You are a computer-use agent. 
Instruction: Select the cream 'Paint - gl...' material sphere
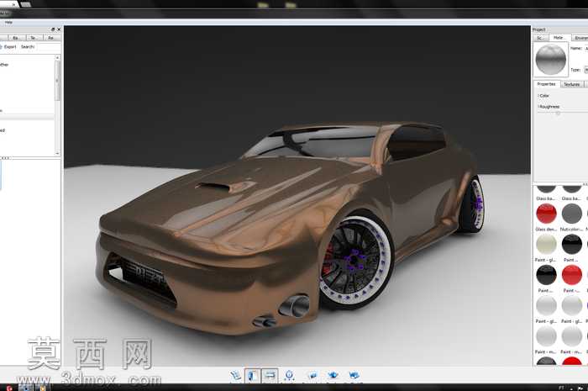coord(546,245)
